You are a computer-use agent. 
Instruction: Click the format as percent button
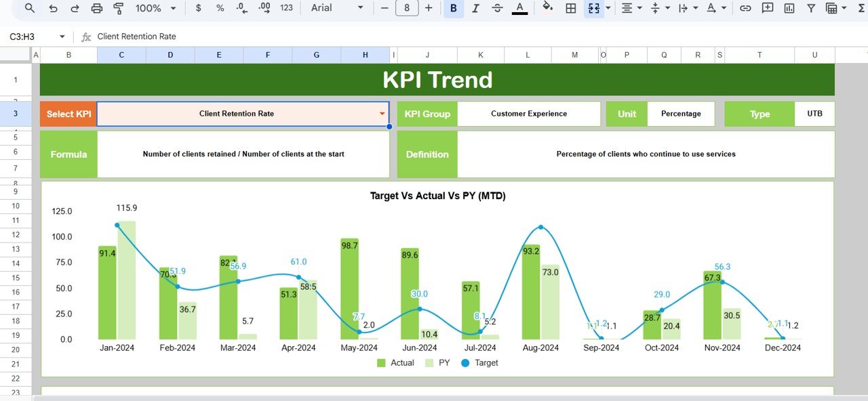pyautogui.click(x=220, y=8)
